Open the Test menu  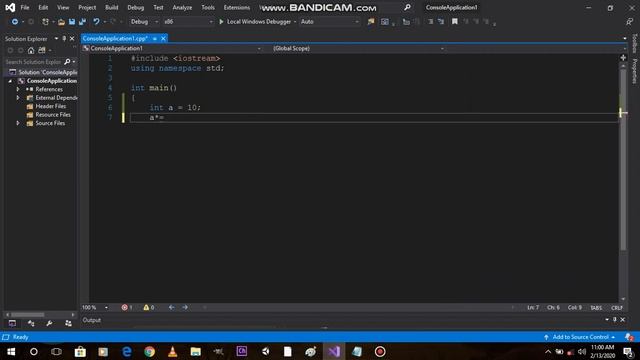pyautogui.click(x=158, y=7)
